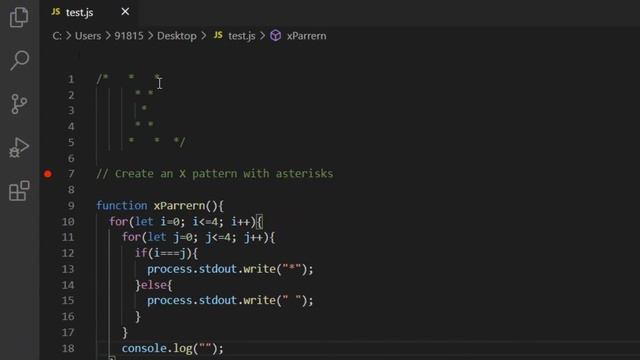
Task: Click the comment 'Create an X pattern with asterisks'
Action: [x=215, y=174]
